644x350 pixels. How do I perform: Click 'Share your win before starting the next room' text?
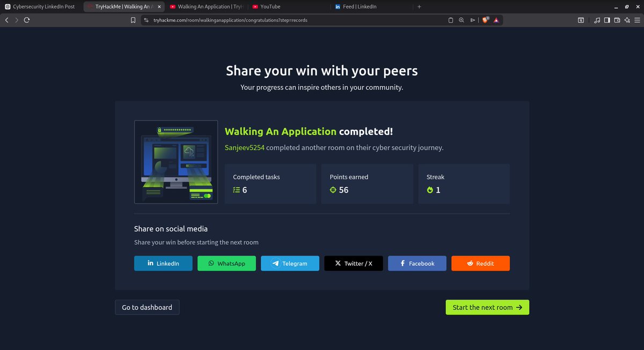coord(196,242)
